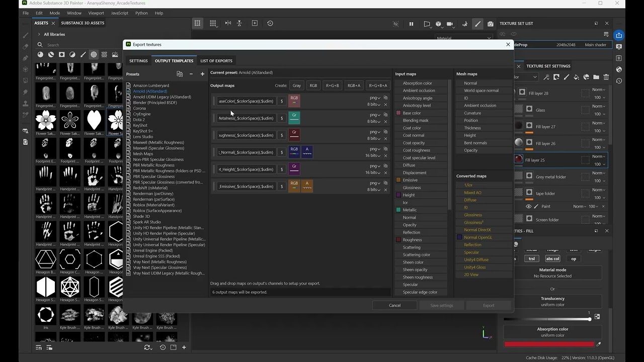
Task: Delete layer using the trash icon
Action: pos(606,77)
